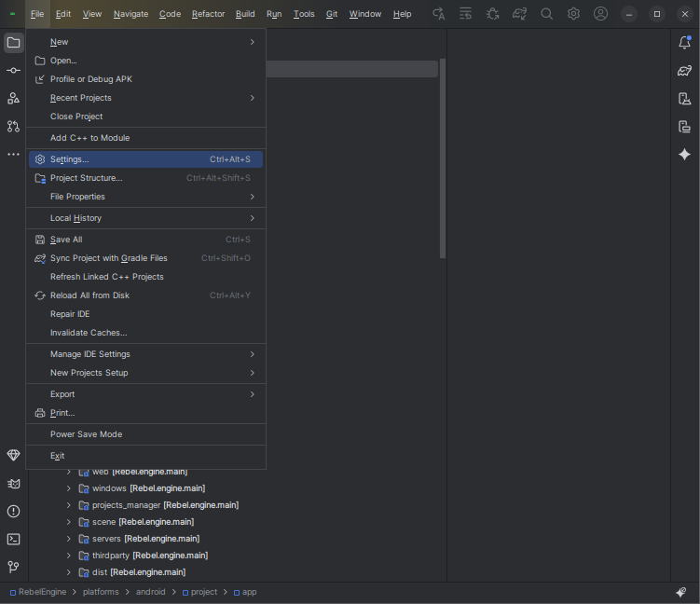The width and height of the screenshot is (700, 604).
Task: Expand the dist folder tree node
Action: tap(68, 572)
